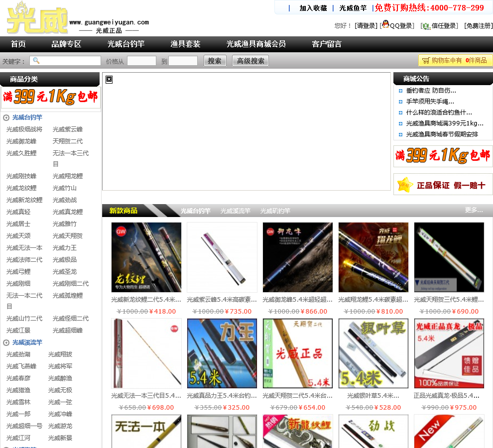Select 光威将军 under 光威溪流竿

60,366
